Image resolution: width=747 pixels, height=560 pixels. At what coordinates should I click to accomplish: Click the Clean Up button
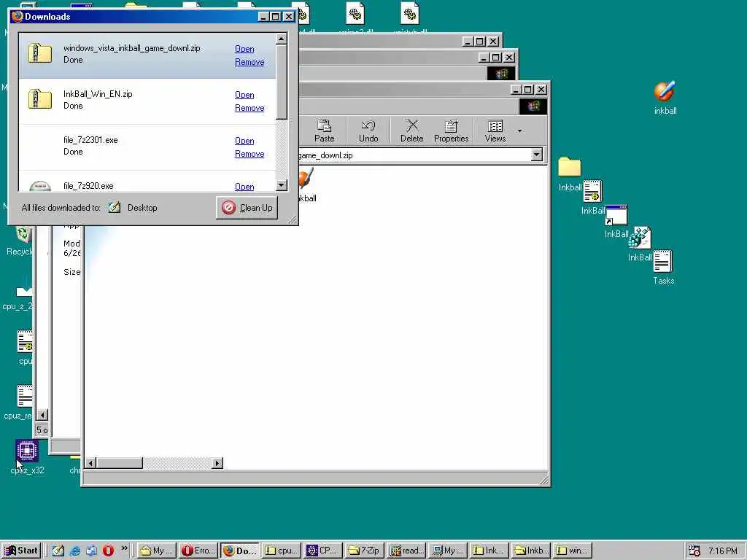click(247, 208)
